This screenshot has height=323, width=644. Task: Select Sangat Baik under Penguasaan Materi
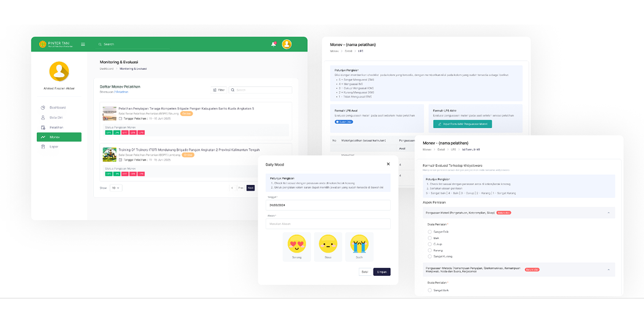pos(430,232)
